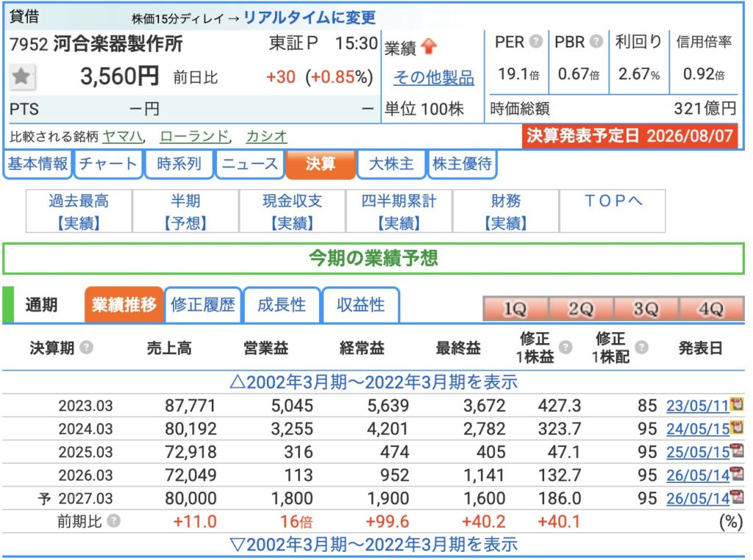Switch to 時系列 tab

179,164
